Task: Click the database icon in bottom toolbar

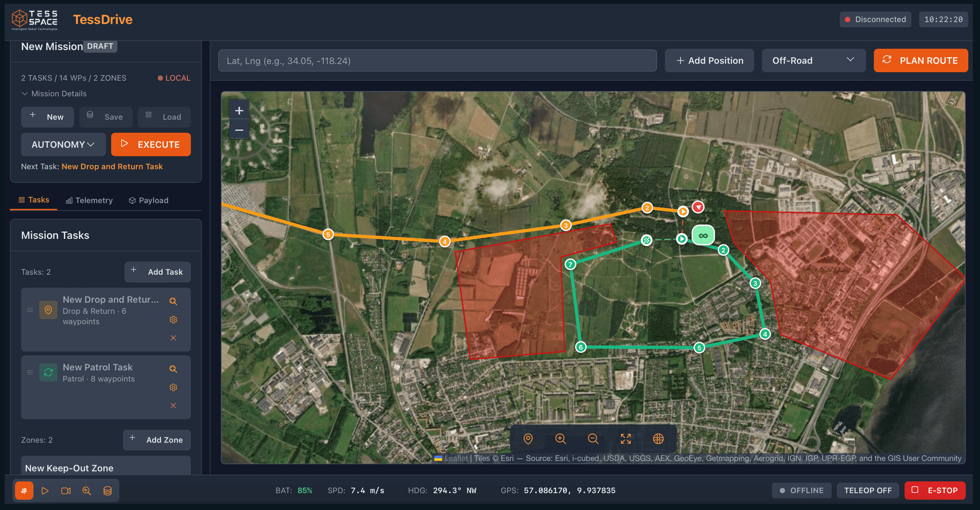Action: tap(107, 491)
